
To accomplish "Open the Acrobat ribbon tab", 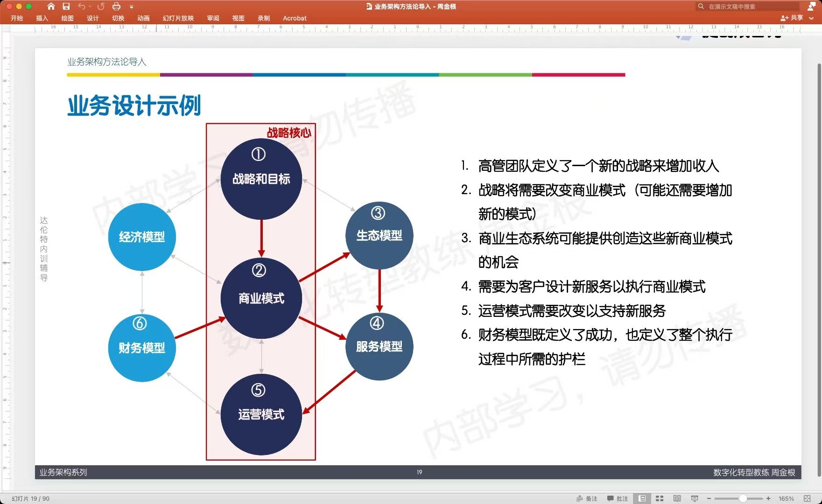I will click(295, 18).
